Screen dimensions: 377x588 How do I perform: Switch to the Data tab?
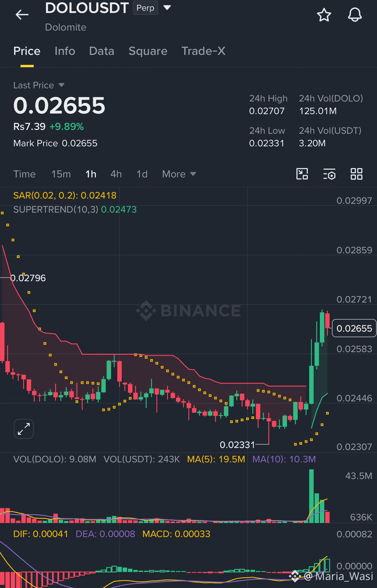(102, 51)
